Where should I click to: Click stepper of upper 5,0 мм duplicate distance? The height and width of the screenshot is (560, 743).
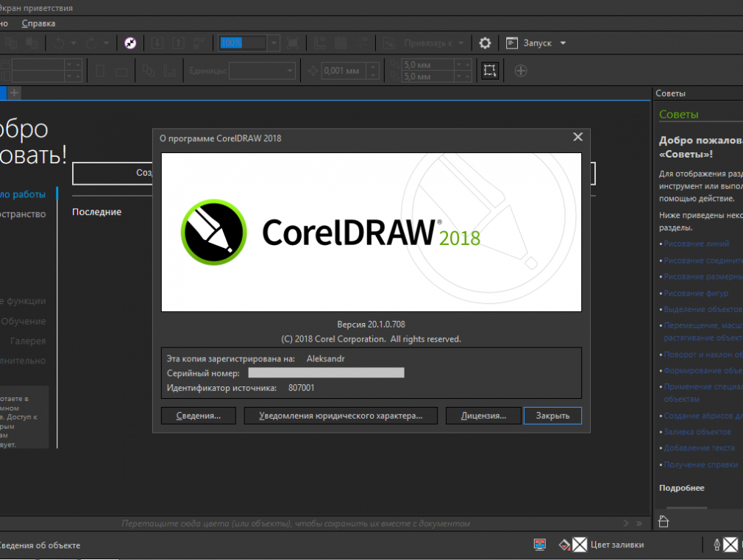(x=463, y=65)
